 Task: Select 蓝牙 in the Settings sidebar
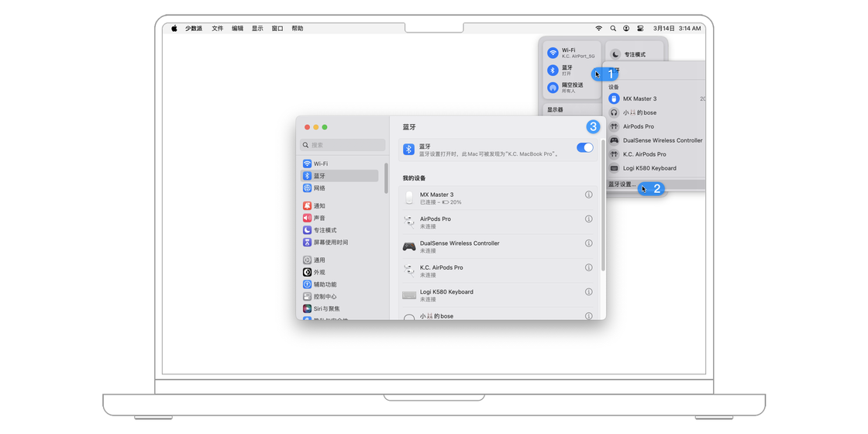[x=339, y=176]
